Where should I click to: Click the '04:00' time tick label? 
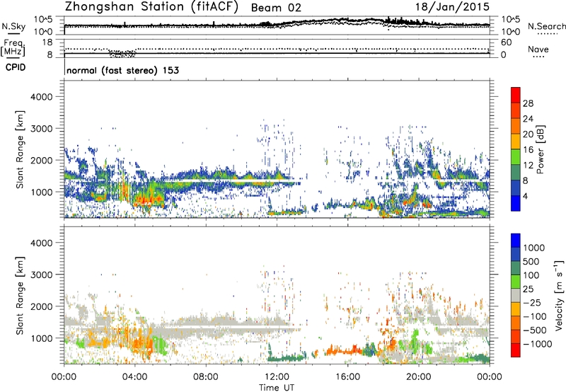coord(134,377)
